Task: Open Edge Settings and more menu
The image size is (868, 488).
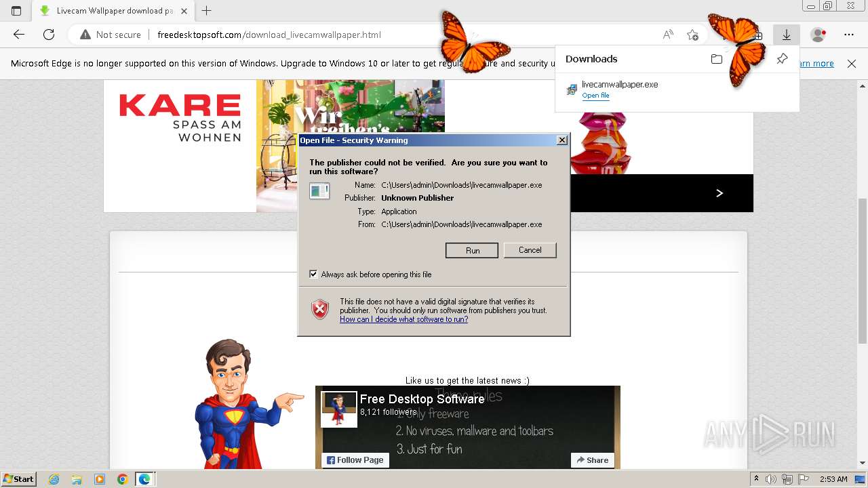Action: (x=849, y=35)
